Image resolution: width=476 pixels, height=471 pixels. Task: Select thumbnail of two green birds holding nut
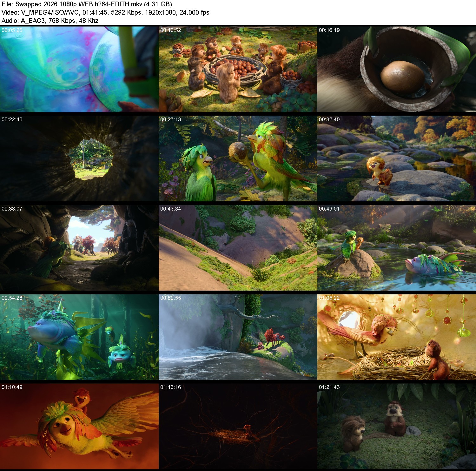238,158
